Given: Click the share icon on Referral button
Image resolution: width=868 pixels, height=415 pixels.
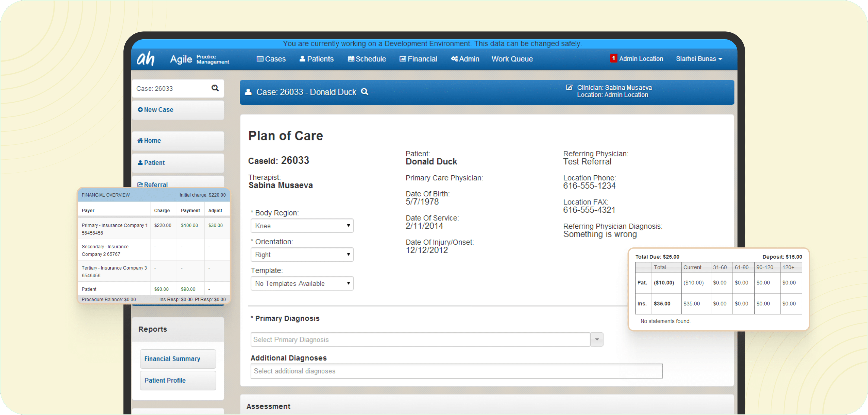Looking at the screenshot, I should (140, 185).
